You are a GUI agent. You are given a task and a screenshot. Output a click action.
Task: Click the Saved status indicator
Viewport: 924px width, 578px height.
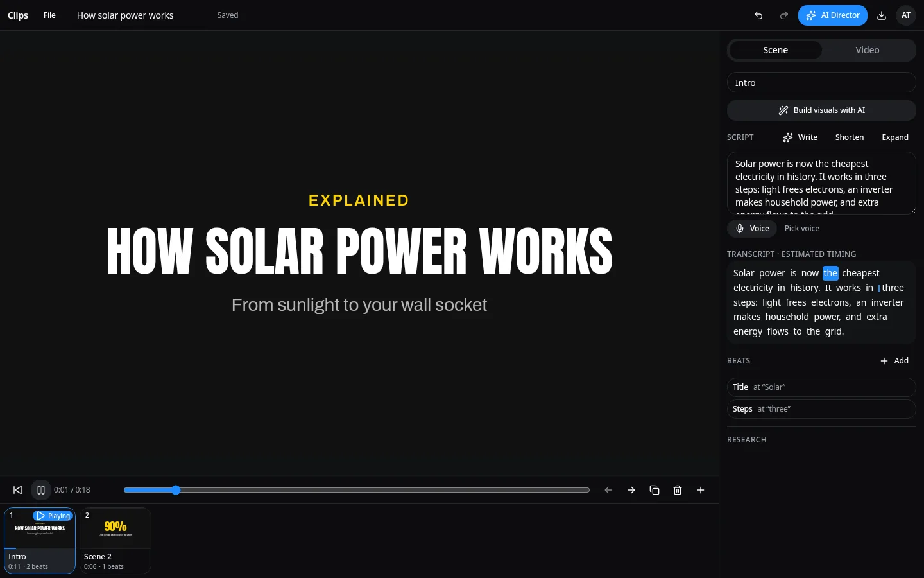(x=228, y=15)
